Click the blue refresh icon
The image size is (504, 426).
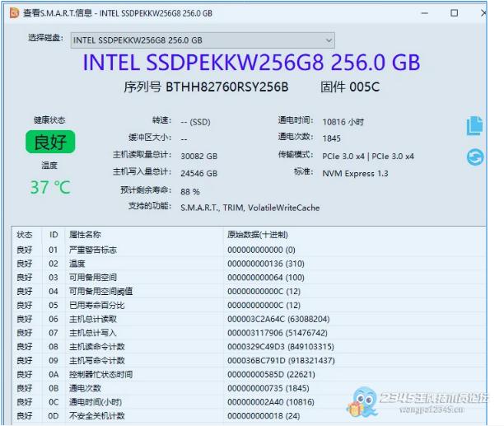475,157
